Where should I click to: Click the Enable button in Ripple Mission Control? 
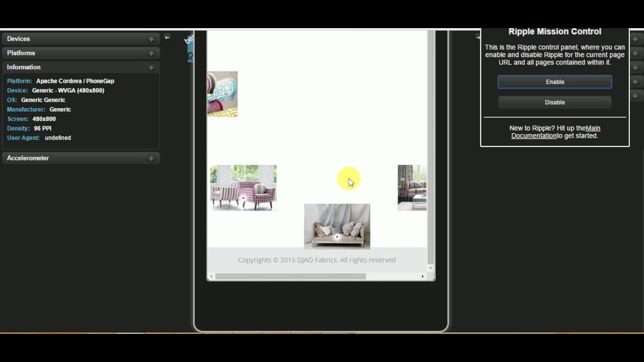click(x=555, y=82)
